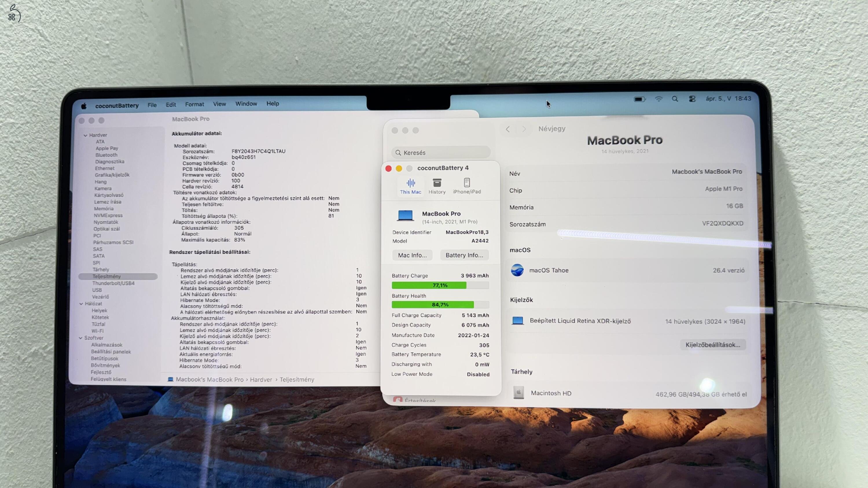Click the forward arrow in Névjegy window
Viewport: 868px width, 488px height.
524,129
